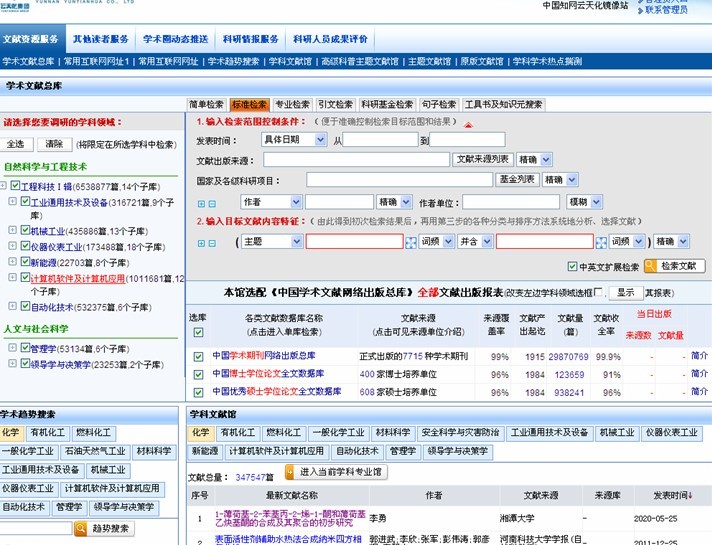The width and height of the screenshot is (712, 545).
Task: Open the 计算机软件及计算机应用 subject link
Action: coord(93,279)
